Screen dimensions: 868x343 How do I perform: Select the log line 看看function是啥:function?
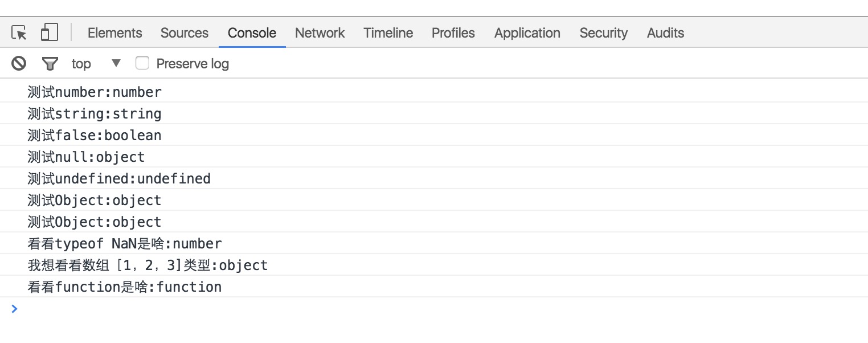pos(434,287)
